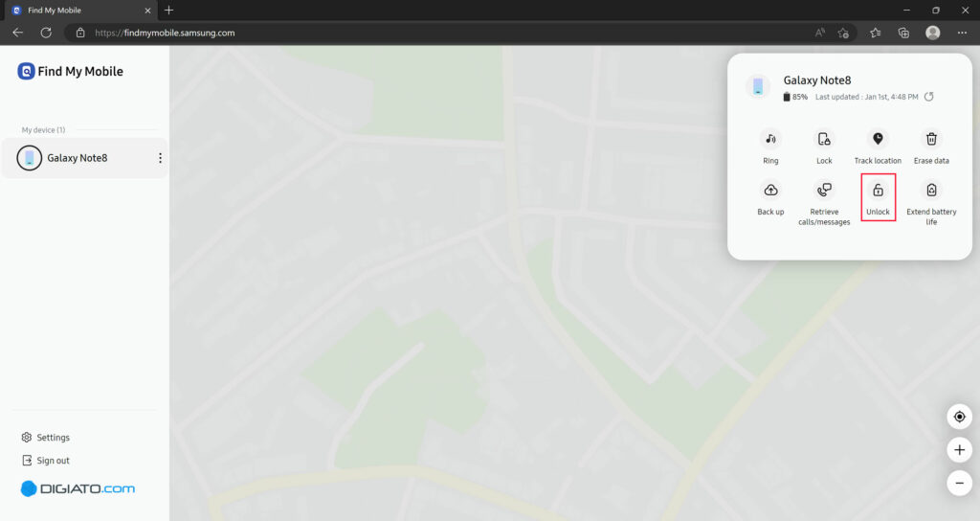Image resolution: width=980 pixels, height=521 pixels.
Task: Choose the Erase data option
Action: (931, 139)
